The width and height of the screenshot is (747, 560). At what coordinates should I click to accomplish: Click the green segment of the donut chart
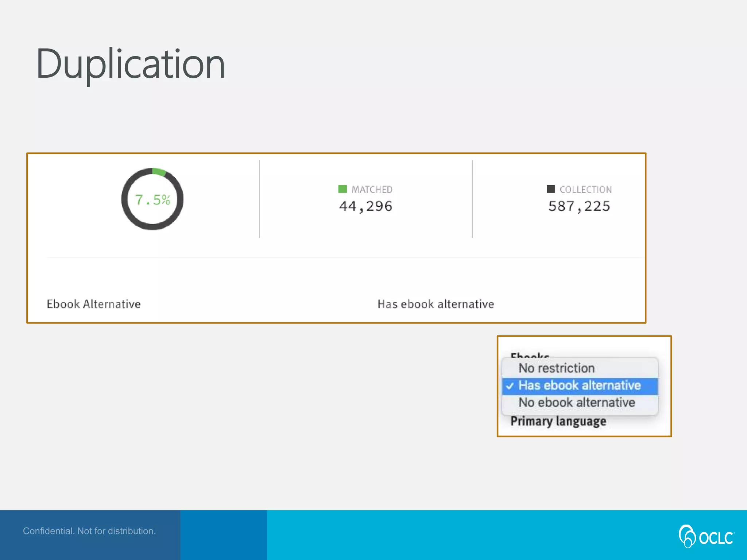(159, 172)
